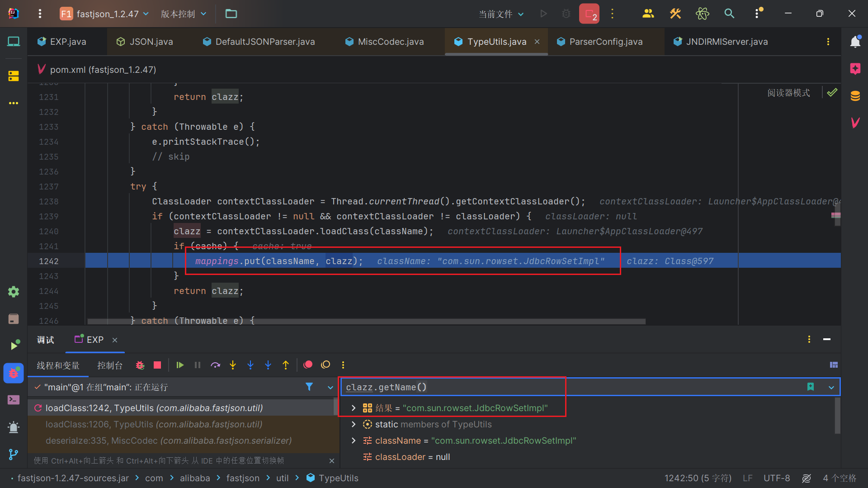Click UTF-8 encoding in status bar

click(777, 478)
